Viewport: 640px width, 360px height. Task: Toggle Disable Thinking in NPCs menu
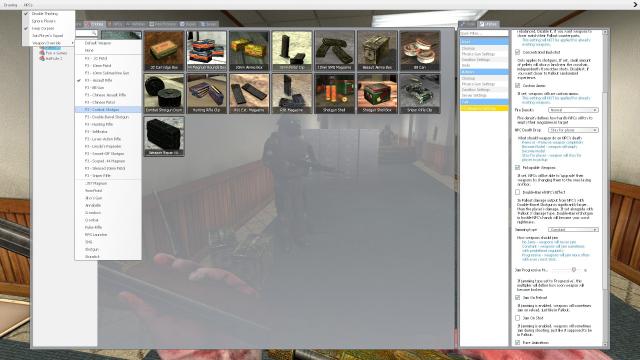click(49, 13)
